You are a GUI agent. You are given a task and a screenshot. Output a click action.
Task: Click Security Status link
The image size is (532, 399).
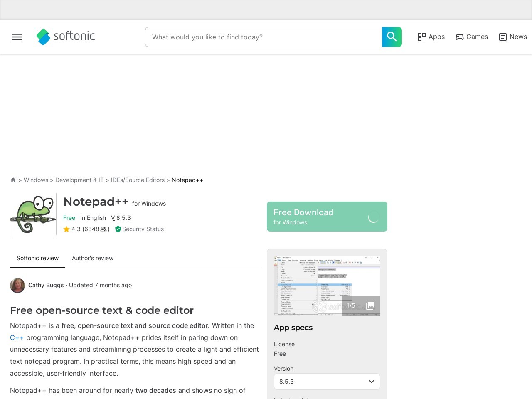coord(143,229)
